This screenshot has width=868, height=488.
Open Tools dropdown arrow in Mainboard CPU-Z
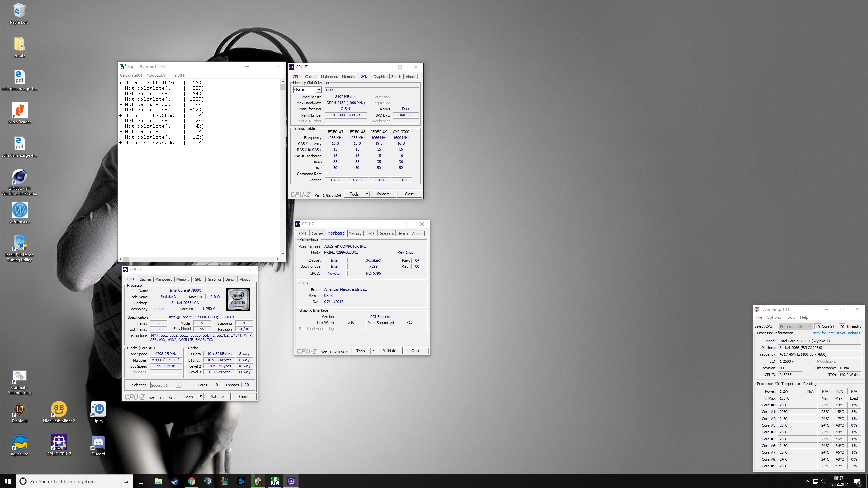click(x=373, y=351)
